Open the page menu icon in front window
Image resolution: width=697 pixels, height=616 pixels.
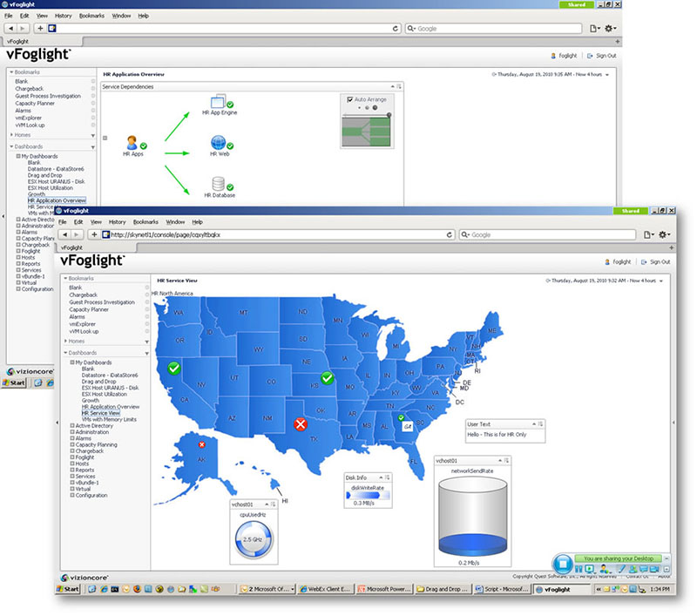(648, 234)
